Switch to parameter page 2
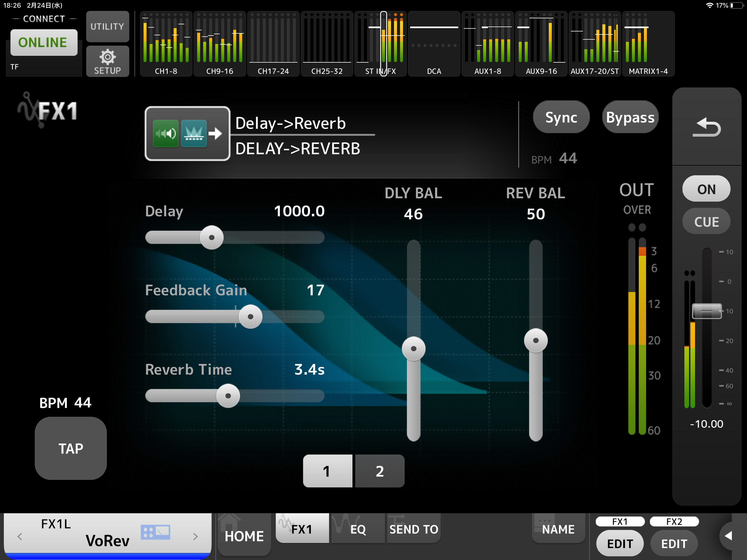 point(380,471)
